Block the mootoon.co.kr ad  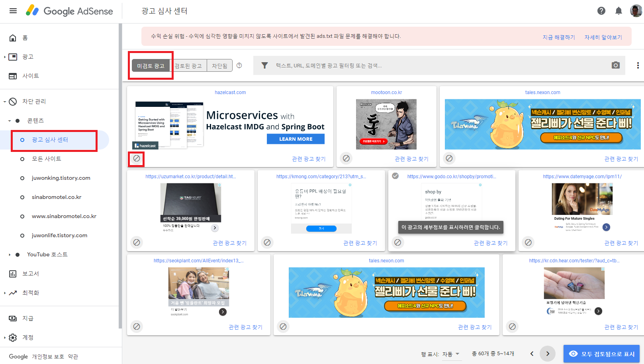coord(346,158)
